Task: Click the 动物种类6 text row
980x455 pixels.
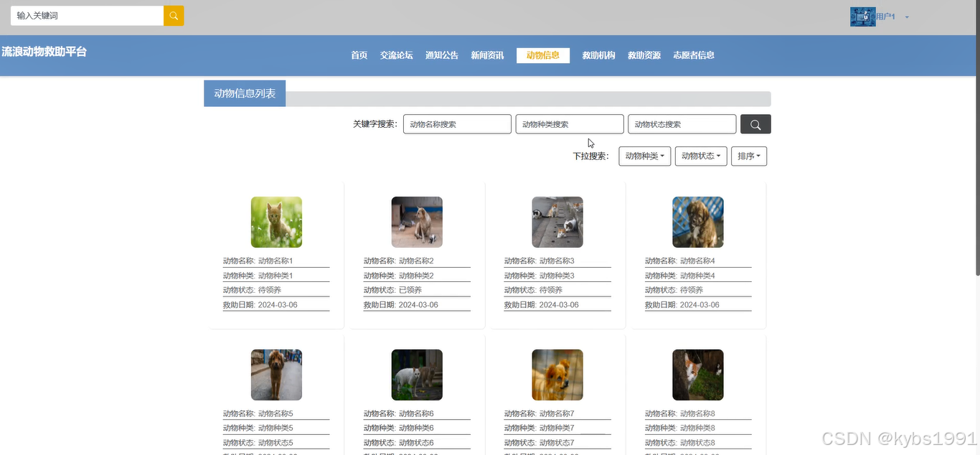Action: [x=416, y=428]
